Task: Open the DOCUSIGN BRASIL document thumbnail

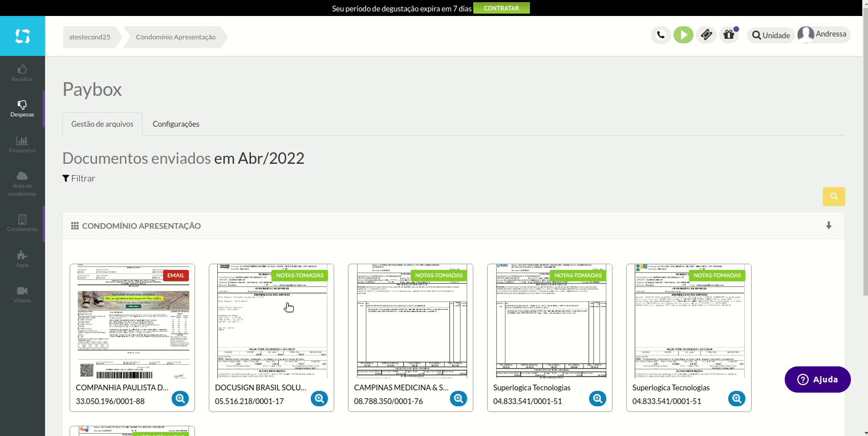Action: (271, 321)
